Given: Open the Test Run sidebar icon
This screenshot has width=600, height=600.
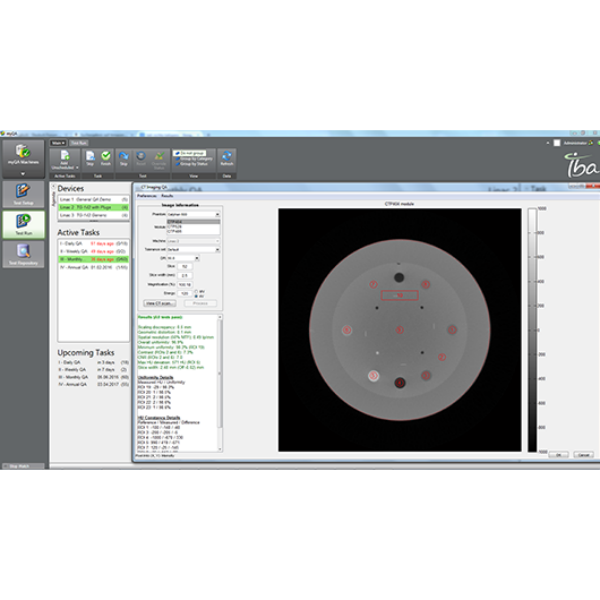Looking at the screenshot, I should click(22, 232).
